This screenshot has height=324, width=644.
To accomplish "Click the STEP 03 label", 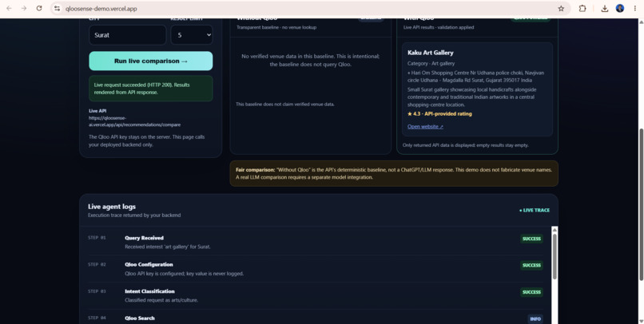I will [97, 291].
